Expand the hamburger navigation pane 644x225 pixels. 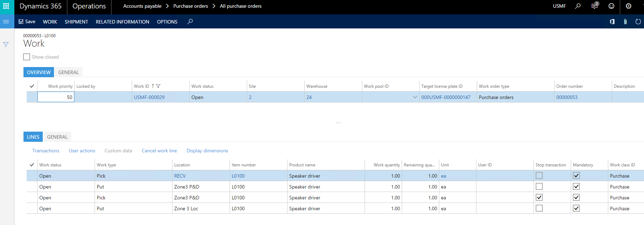click(x=6, y=21)
